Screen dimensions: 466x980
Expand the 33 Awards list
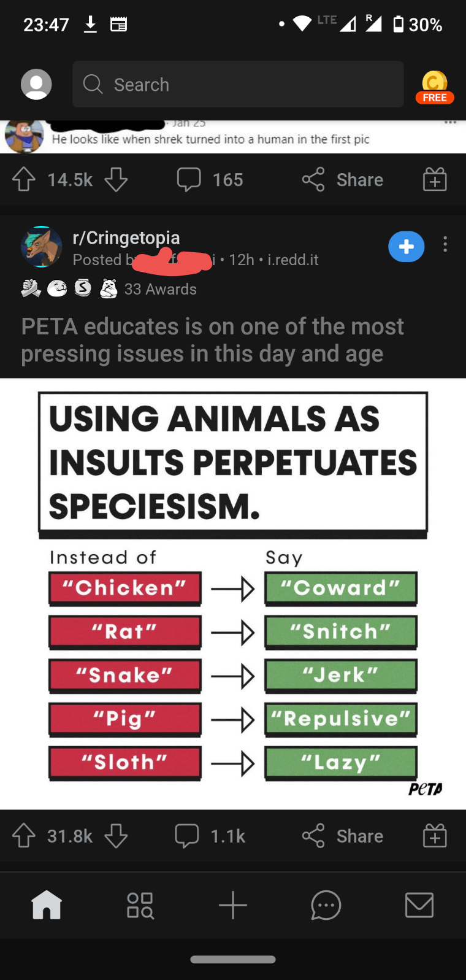click(x=160, y=289)
